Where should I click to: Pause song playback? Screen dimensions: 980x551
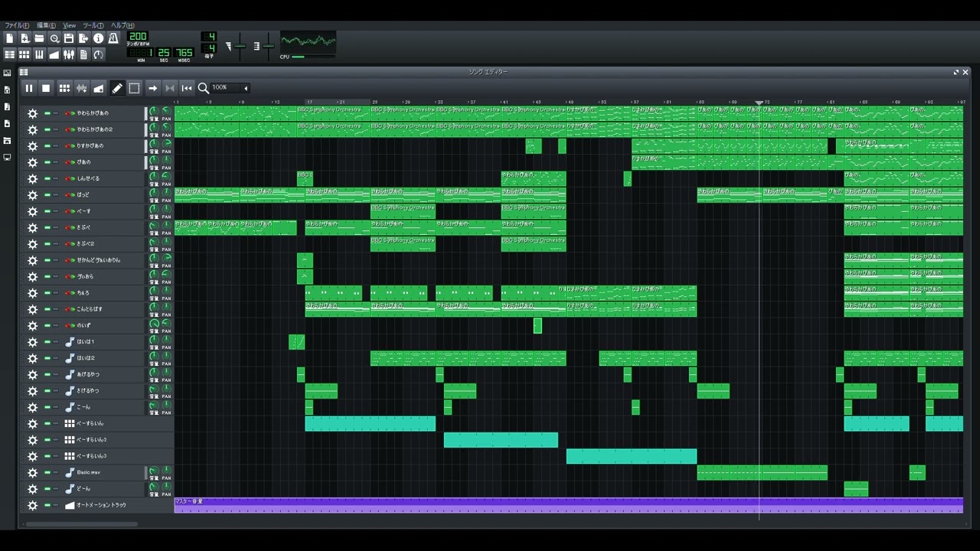pyautogui.click(x=29, y=88)
